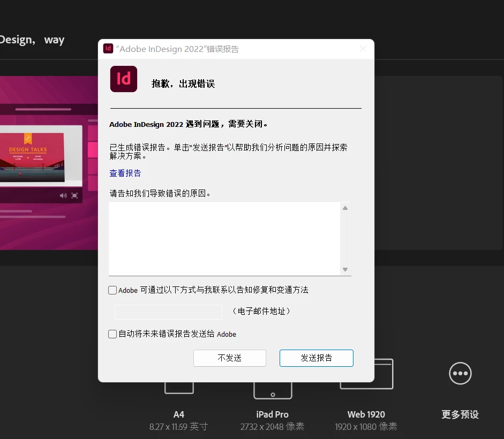Click the 抱歉，出现错误 heading
The width and height of the screenshot is (504, 439).
[x=183, y=84]
